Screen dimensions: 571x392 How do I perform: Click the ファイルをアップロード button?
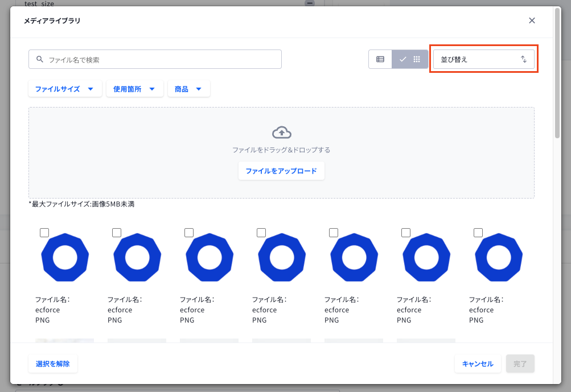tap(281, 171)
